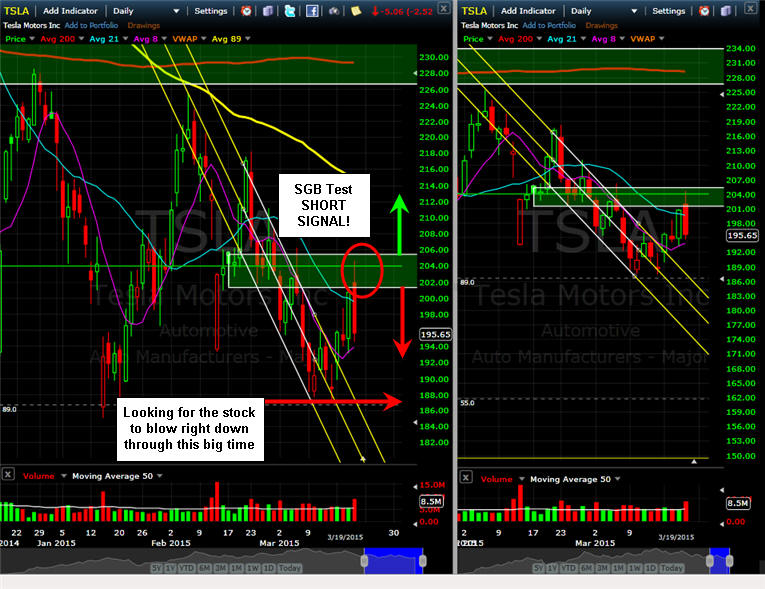Open Volume dropdown in left chart
Image resolution: width=765 pixels, height=589 pixels.
(63, 476)
